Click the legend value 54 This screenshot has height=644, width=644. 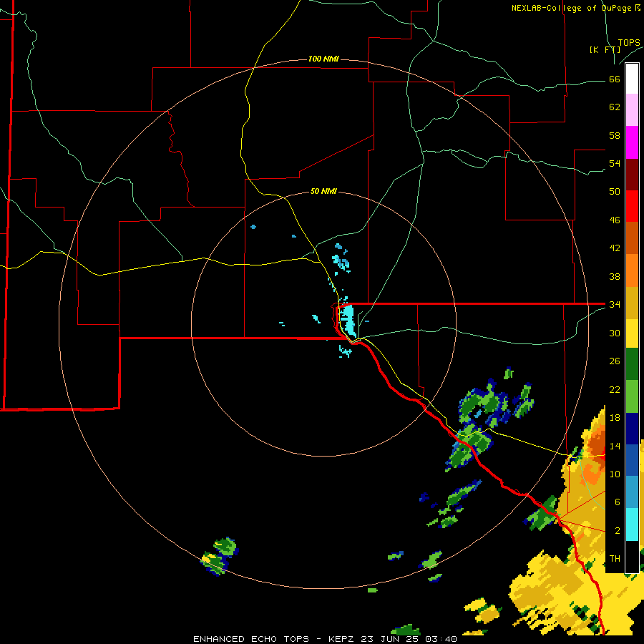(x=615, y=163)
